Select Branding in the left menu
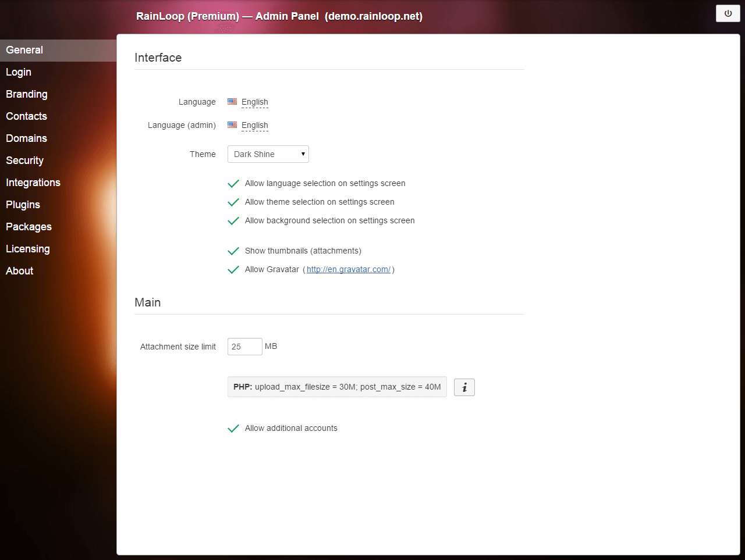Viewport: 745px width, 560px height. pyautogui.click(x=27, y=94)
